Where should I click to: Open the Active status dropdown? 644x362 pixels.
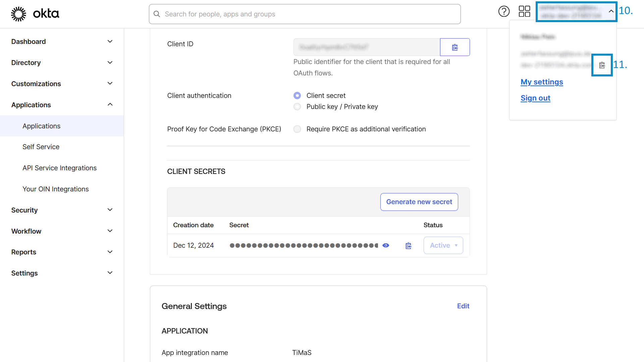443,245
